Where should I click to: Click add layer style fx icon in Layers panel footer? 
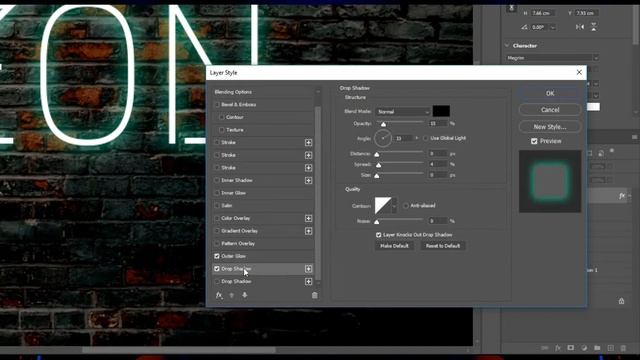[558, 348]
